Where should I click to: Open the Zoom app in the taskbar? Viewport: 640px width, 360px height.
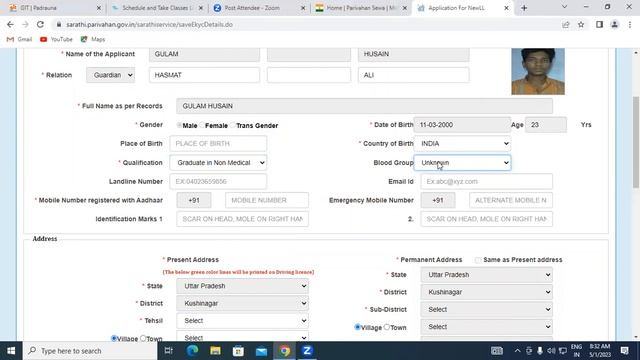307,351
